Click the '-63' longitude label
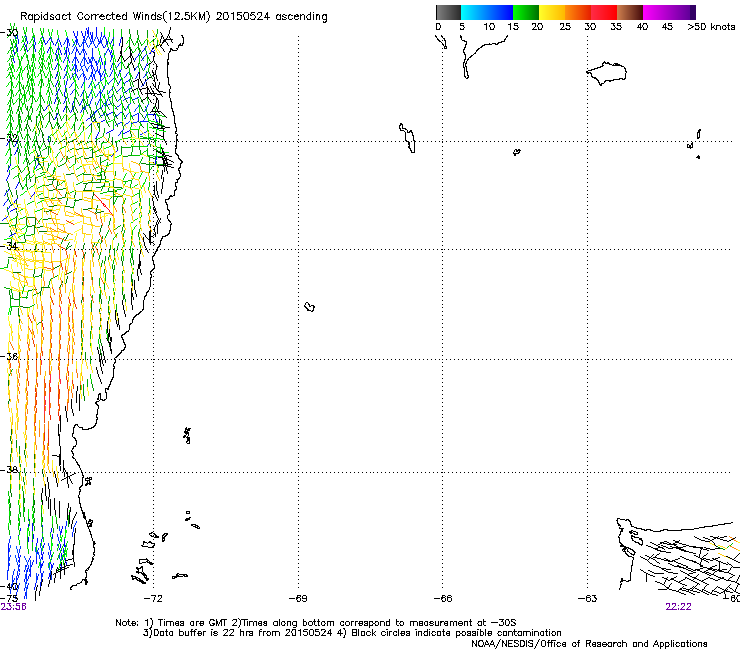740x650 pixels. [x=587, y=599]
